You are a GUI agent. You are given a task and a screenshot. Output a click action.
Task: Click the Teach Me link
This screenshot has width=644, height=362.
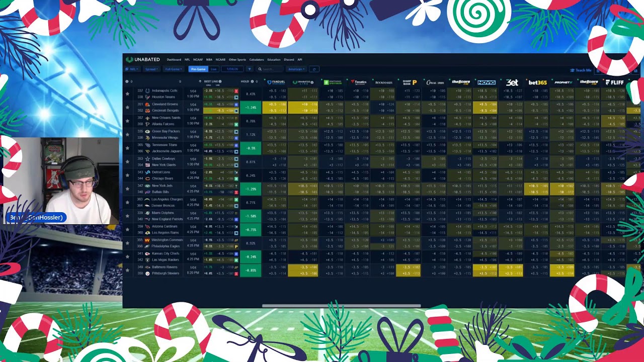point(581,70)
